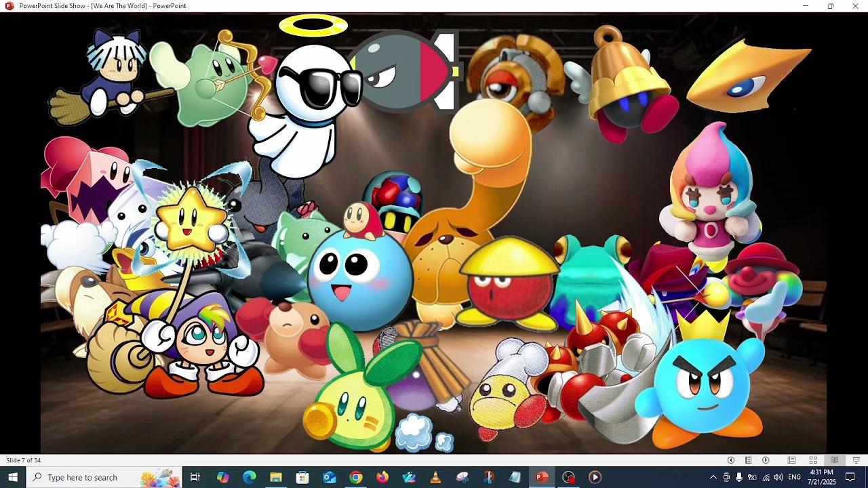
Task: Advance to next slide using status bar arrow
Action: coord(766,460)
